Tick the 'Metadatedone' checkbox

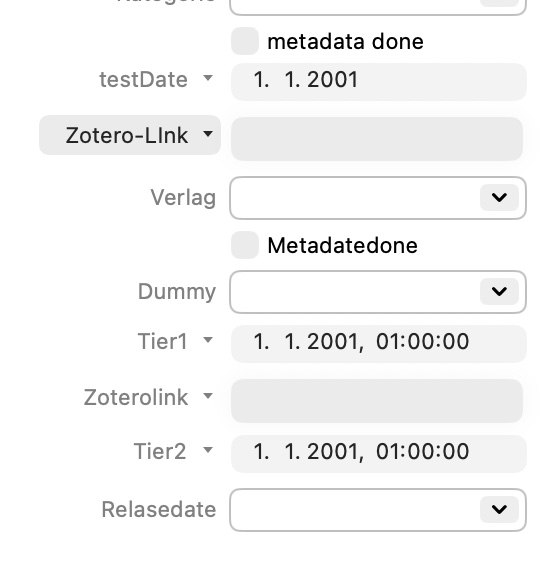(245, 245)
